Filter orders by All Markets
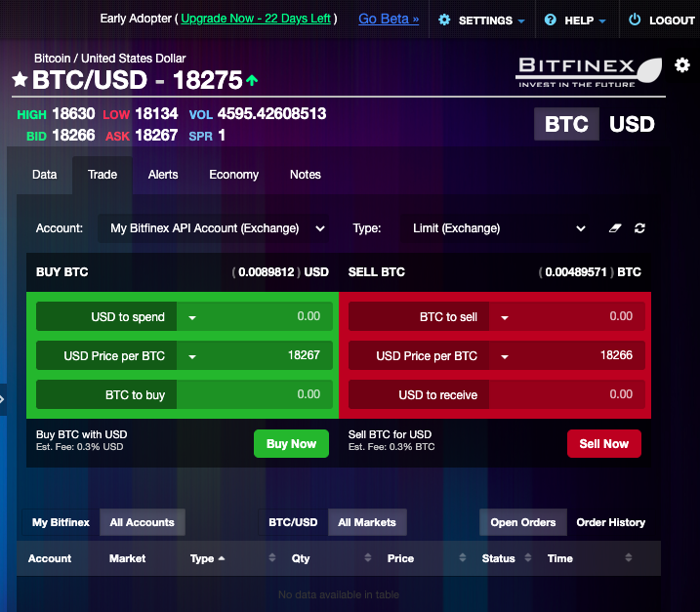 [367, 522]
